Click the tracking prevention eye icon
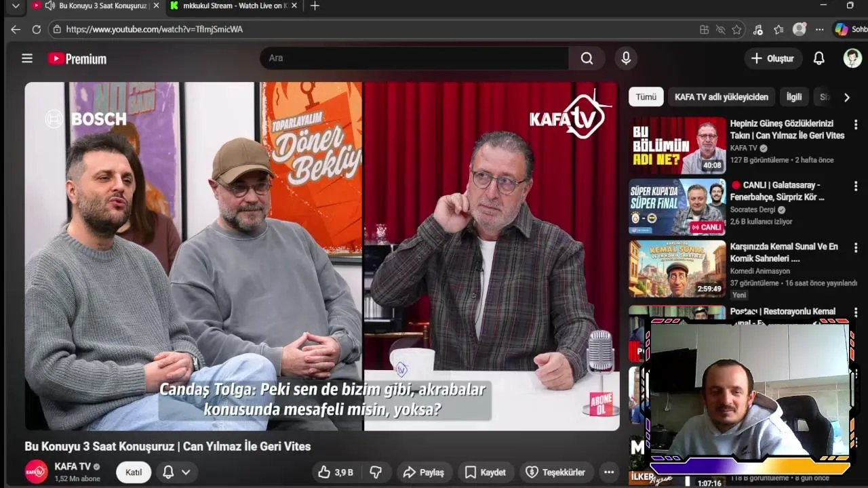 721,29
